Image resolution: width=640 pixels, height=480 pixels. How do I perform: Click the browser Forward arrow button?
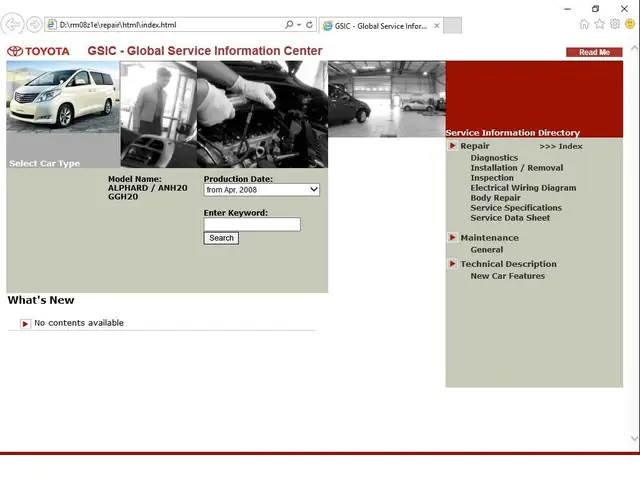coord(34,25)
